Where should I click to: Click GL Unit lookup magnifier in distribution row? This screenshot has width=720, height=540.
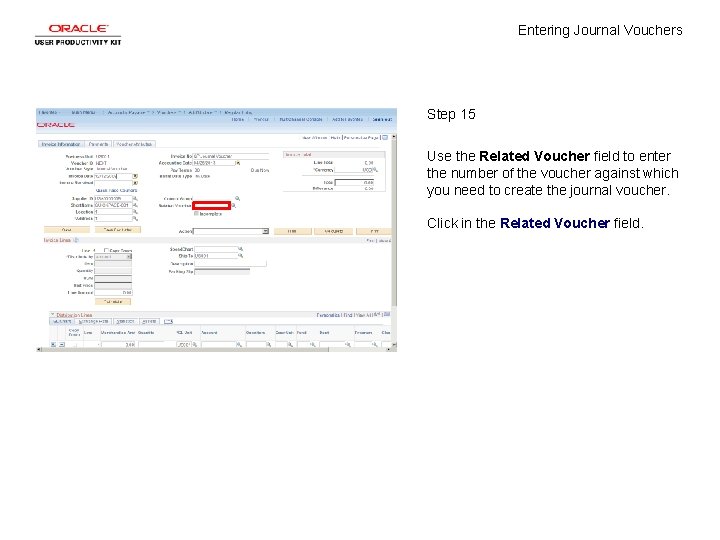coord(195,344)
